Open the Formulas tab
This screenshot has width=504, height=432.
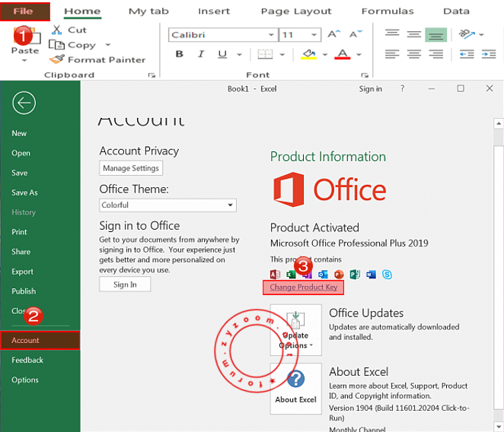pos(388,11)
